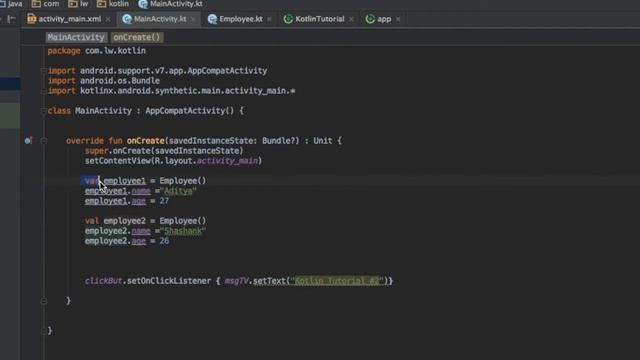Click the AppCompatActivity import line
The height and width of the screenshot is (360, 640).
point(158,71)
